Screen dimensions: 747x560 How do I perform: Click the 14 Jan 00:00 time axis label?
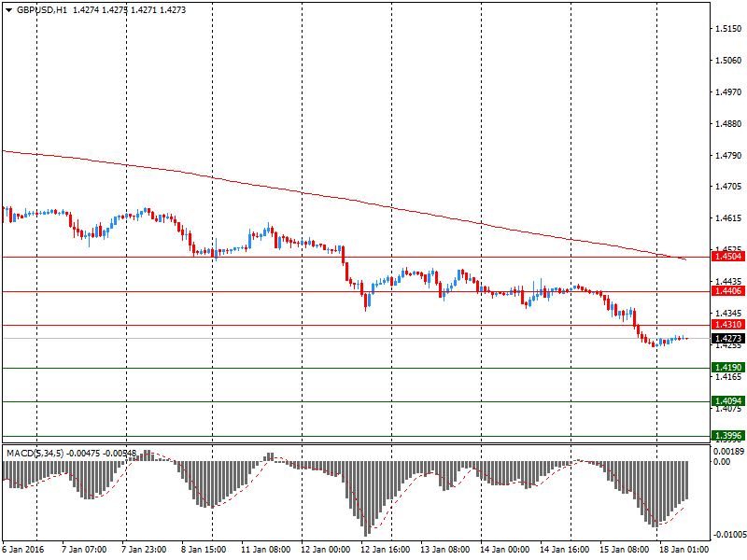click(505, 550)
